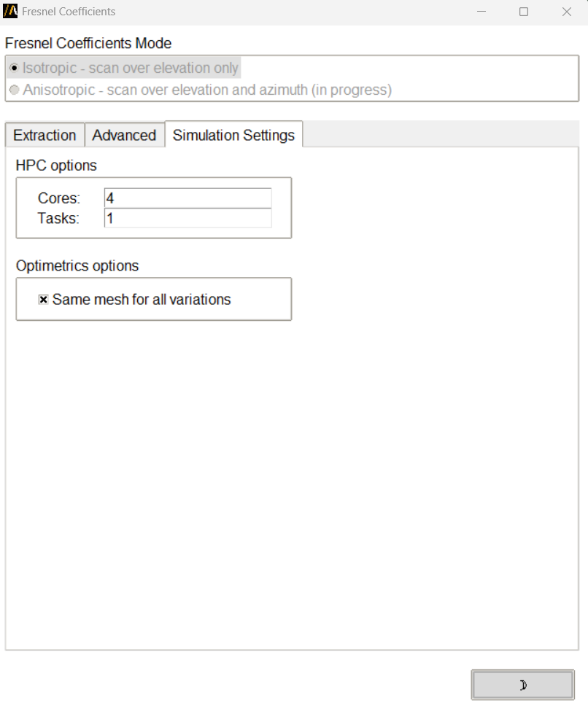Click the HPC options group label
The image size is (588, 727).
pyautogui.click(x=56, y=166)
